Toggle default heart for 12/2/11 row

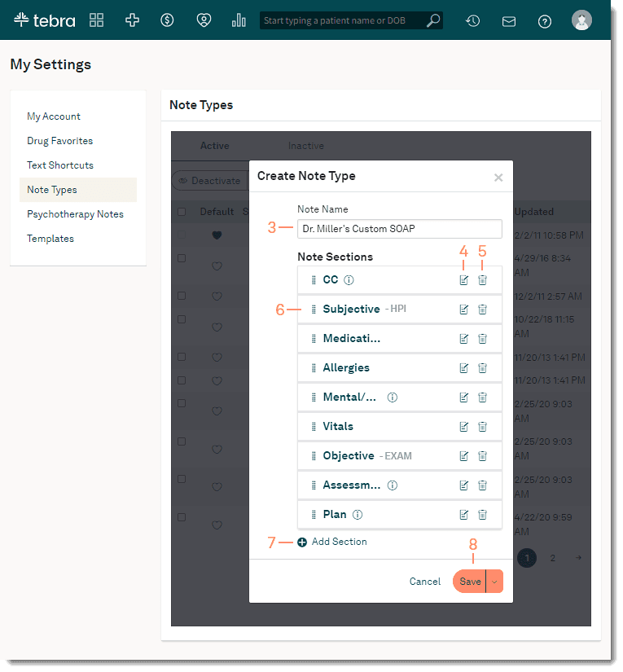tap(217, 296)
